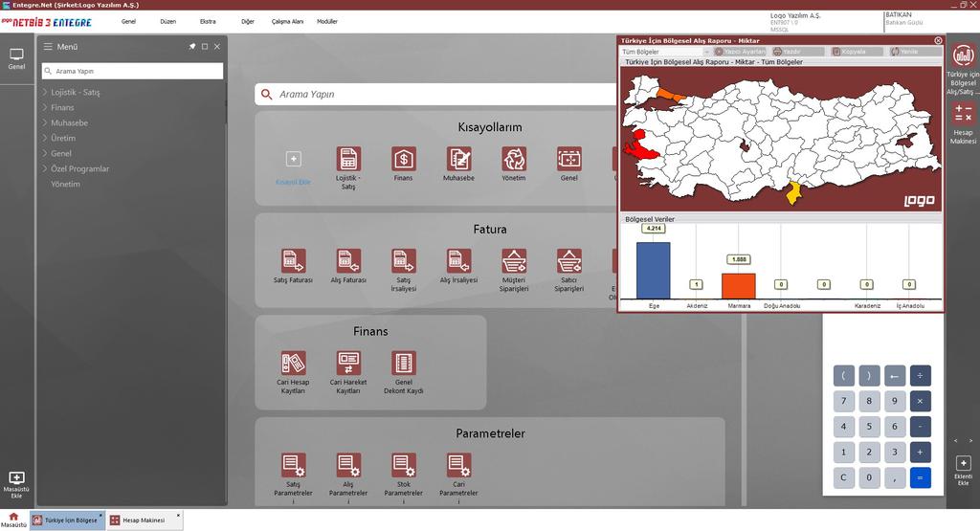Open the Alış Parametreleri icon
Image resolution: width=980 pixels, height=531 pixels.
(348, 465)
